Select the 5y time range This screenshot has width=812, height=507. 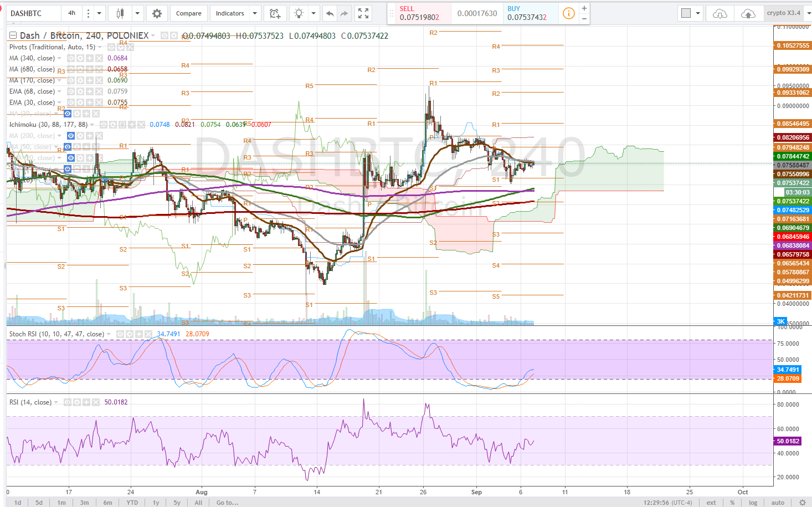177,503
